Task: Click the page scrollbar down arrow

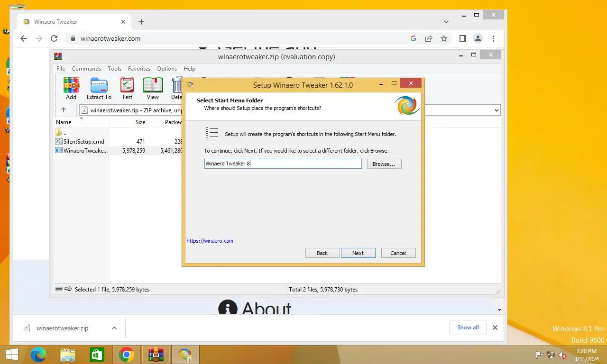Action: point(499,309)
